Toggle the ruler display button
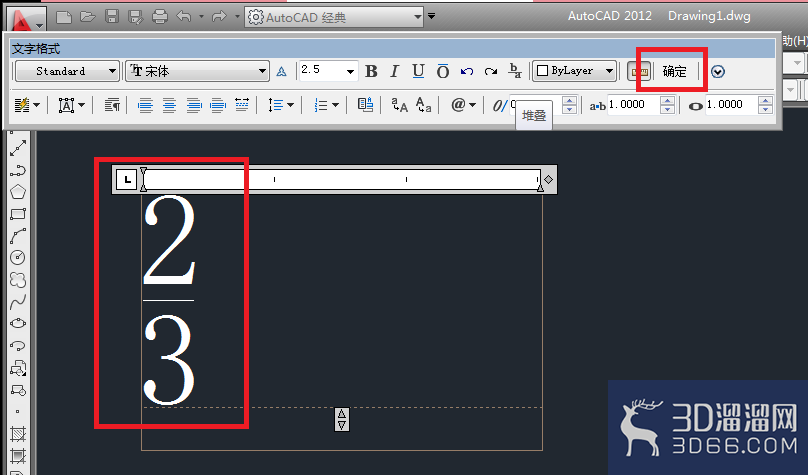 tap(638, 72)
